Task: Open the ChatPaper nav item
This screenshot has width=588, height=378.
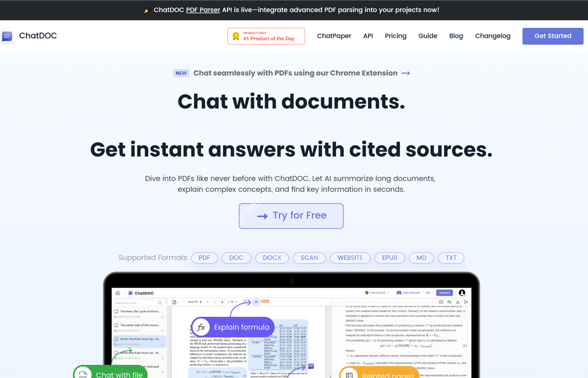Action: click(334, 36)
